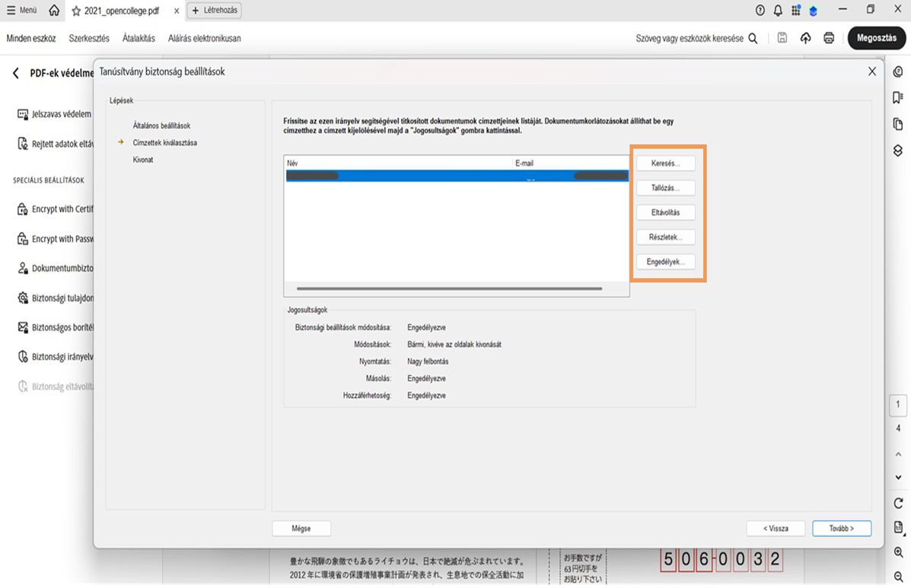The image size is (911, 588).
Task: Click the Mégse cancel button
Action: tap(301, 528)
